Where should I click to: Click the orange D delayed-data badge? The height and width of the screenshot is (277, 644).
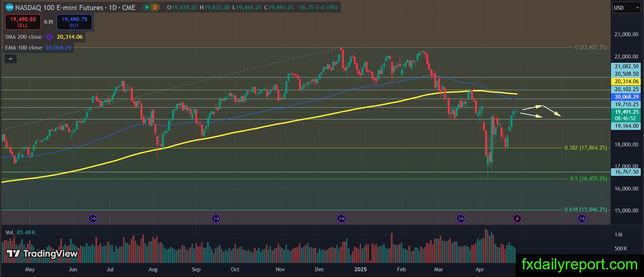tap(155, 7)
